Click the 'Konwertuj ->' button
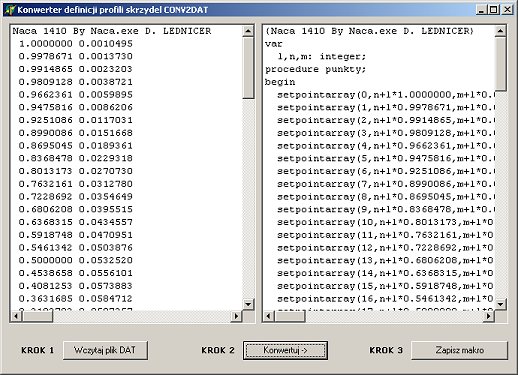Viewport: 518px width, 375px height. tap(285, 350)
